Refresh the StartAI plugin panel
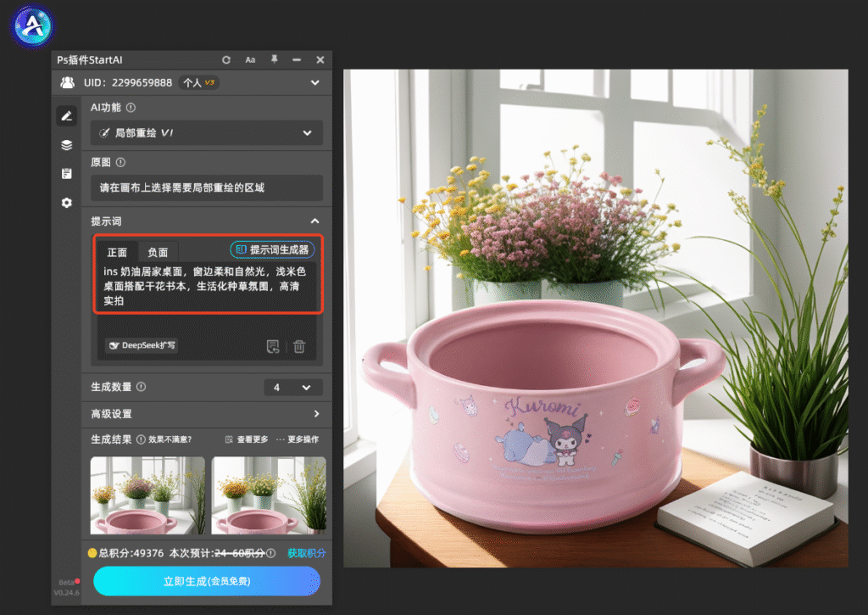Image resolution: width=868 pixels, height=615 pixels. click(x=225, y=60)
